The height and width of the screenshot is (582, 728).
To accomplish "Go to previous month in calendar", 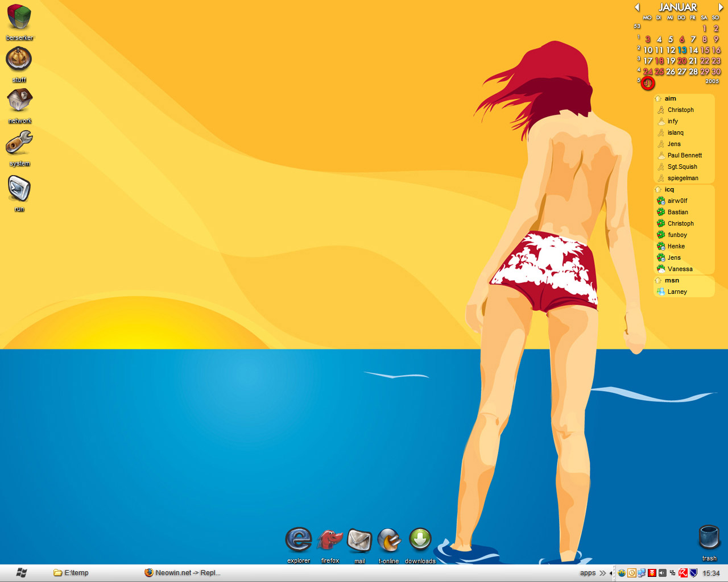I will [637, 7].
